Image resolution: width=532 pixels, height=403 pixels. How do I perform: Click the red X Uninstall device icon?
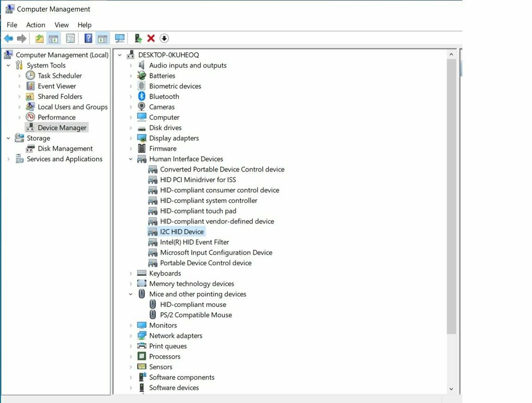151,38
